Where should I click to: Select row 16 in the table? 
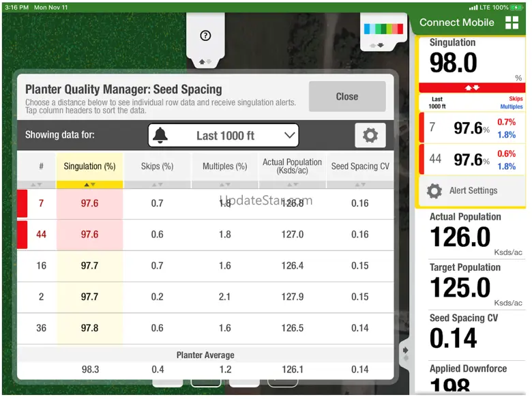coord(205,266)
